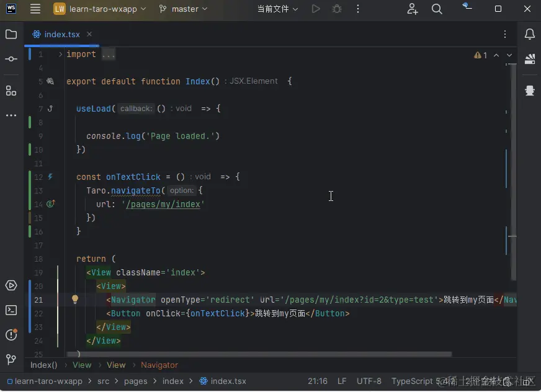Open the Structure tool window
Image resolution: width=541 pixels, height=392 pixels.
tap(11, 91)
